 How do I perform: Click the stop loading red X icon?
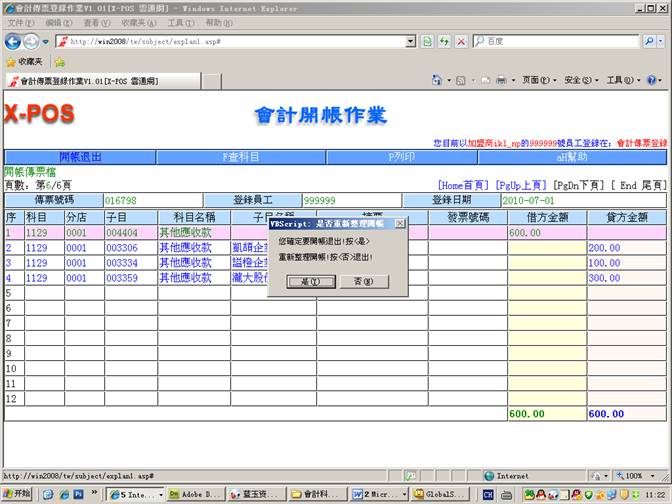tap(460, 41)
